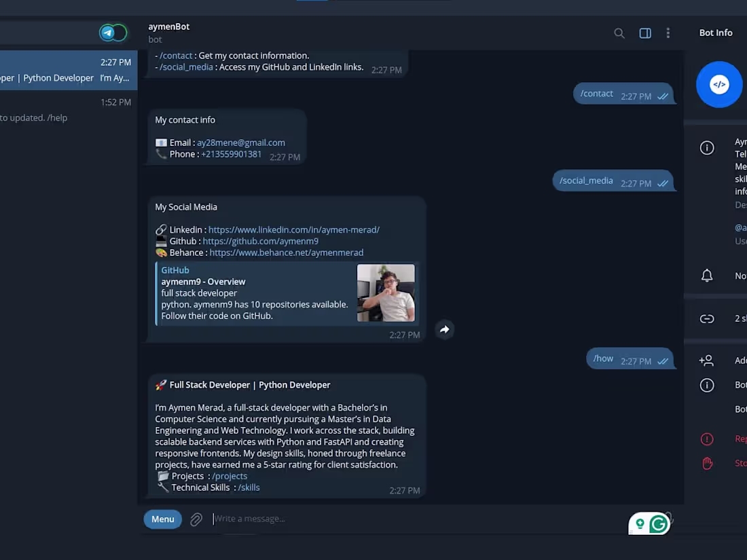Click the GitHub preview thumbnail image
Screen dimensions: 747x560
386,293
